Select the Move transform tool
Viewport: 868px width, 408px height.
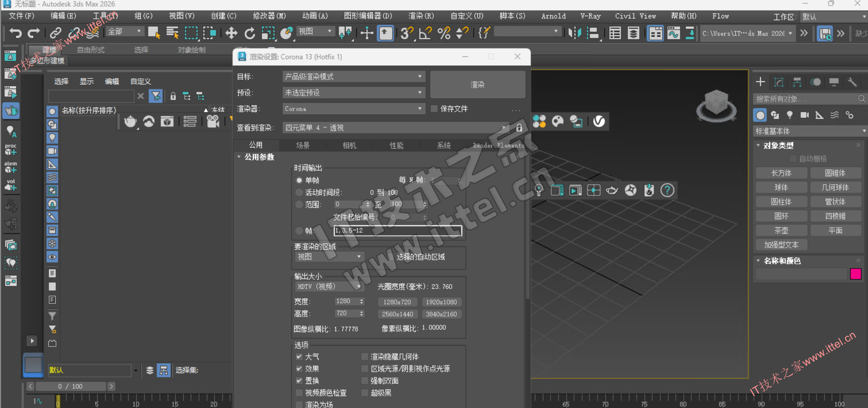(x=231, y=33)
